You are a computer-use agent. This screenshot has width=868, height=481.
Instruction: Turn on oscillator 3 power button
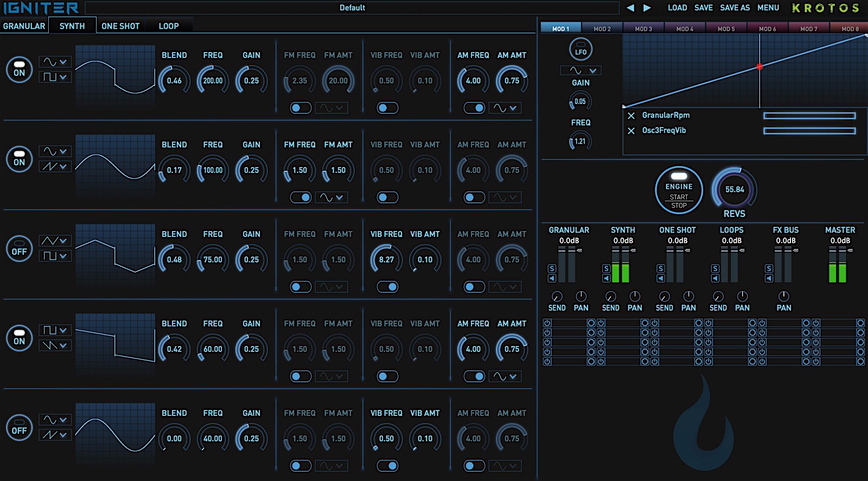click(19, 248)
